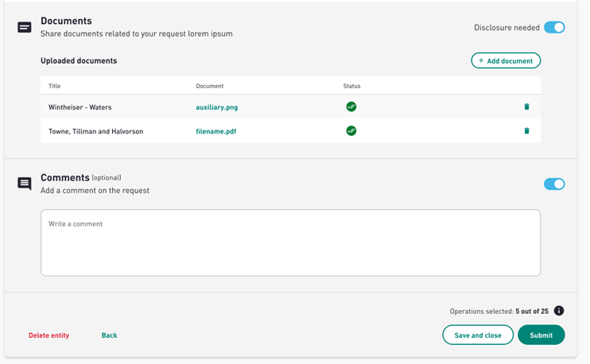
Task: Delete the Towne, Tillman and Halvorson document
Action: click(526, 131)
